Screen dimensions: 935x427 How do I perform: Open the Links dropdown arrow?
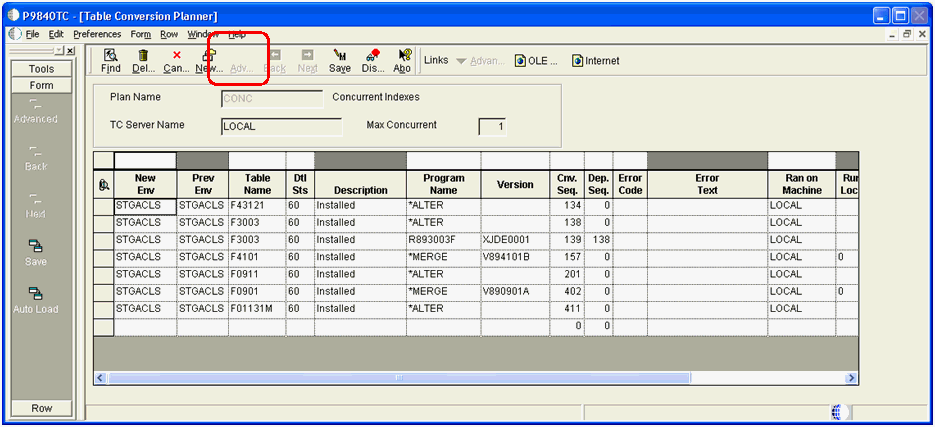[x=460, y=61]
